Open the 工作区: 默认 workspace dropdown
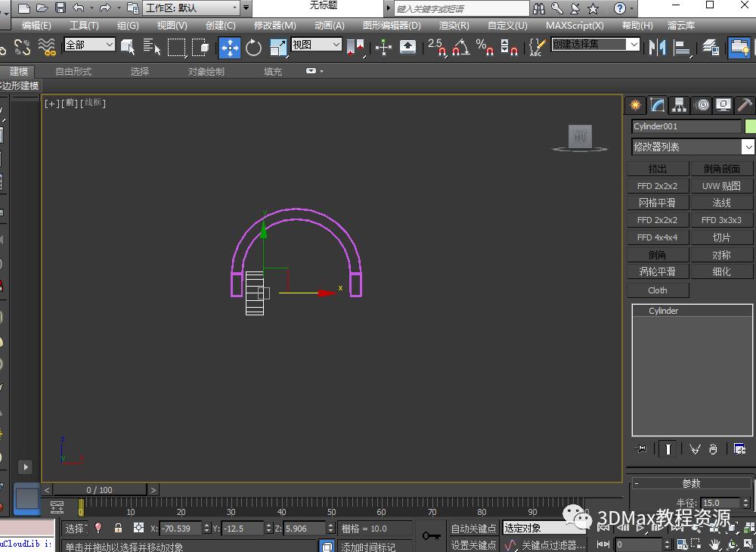 coord(191,8)
